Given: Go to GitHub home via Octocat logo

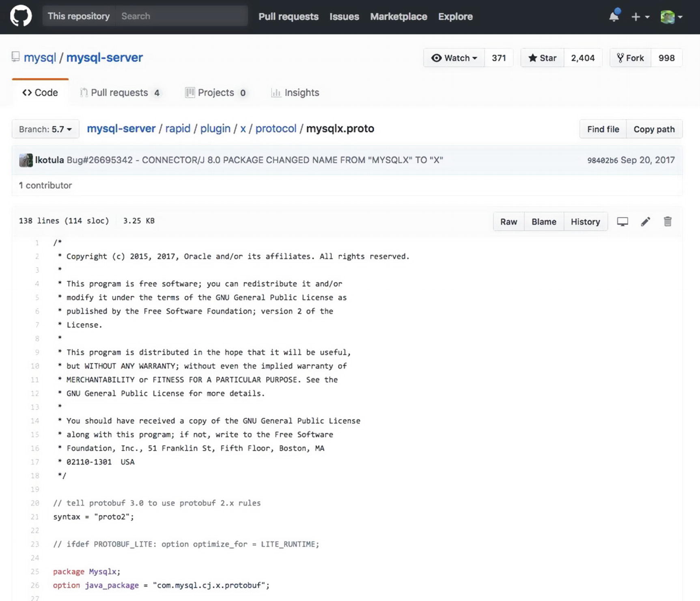Looking at the screenshot, I should point(21,17).
